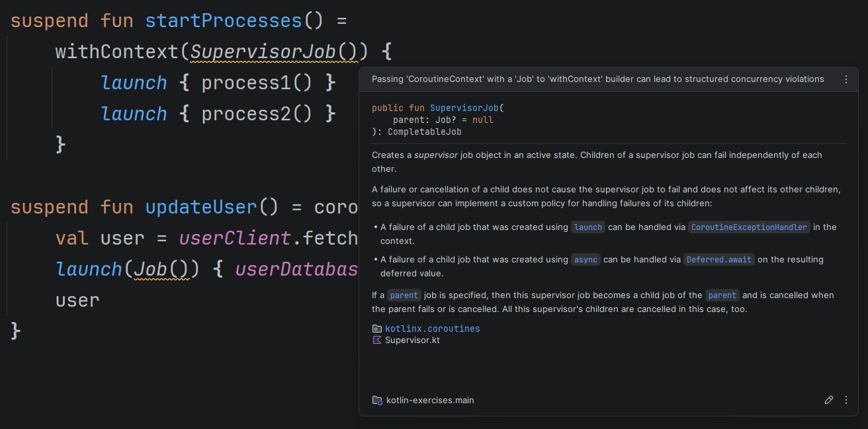Place the cursor on the updateUser function name
868x429 pixels.
(201, 207)
